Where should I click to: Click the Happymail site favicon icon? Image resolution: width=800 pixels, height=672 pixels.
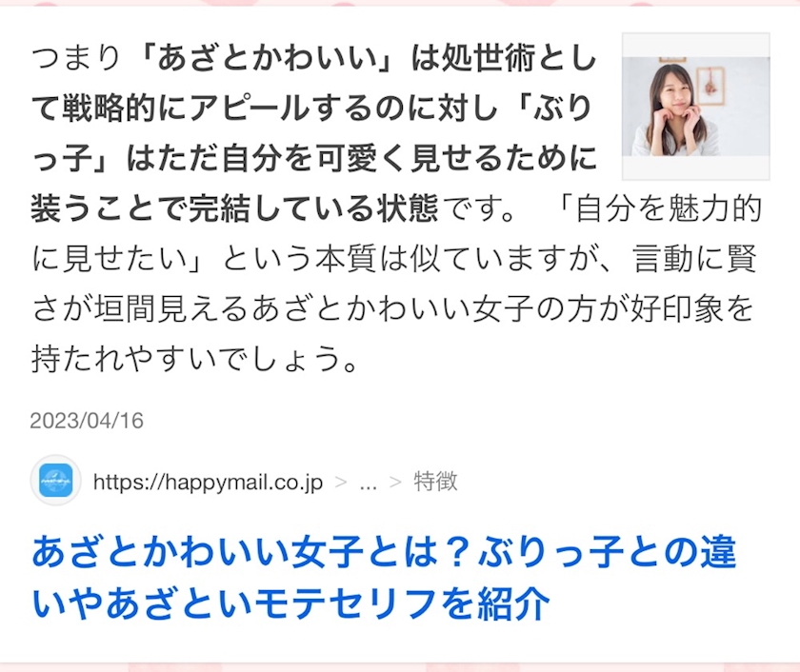[56, 481]
